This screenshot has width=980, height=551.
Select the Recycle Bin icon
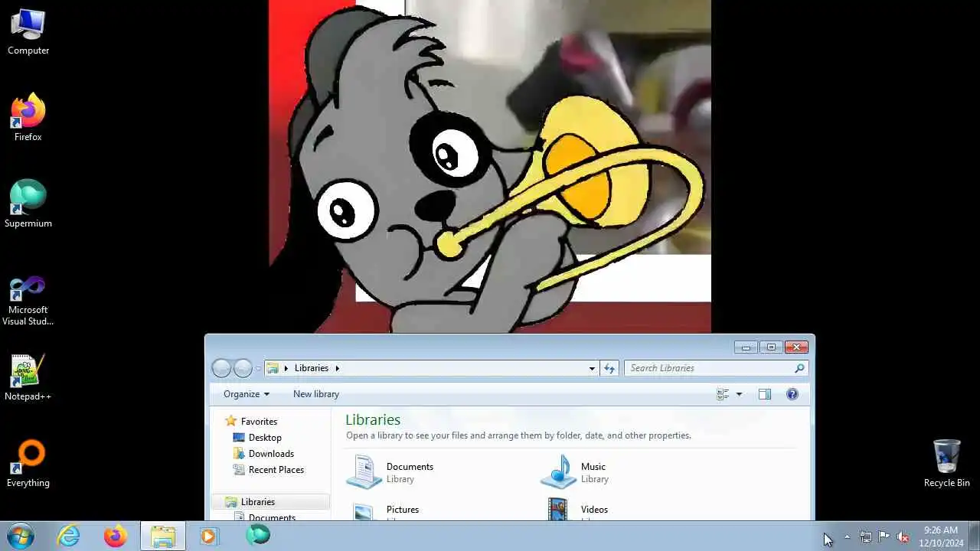(x=947, y=465)
